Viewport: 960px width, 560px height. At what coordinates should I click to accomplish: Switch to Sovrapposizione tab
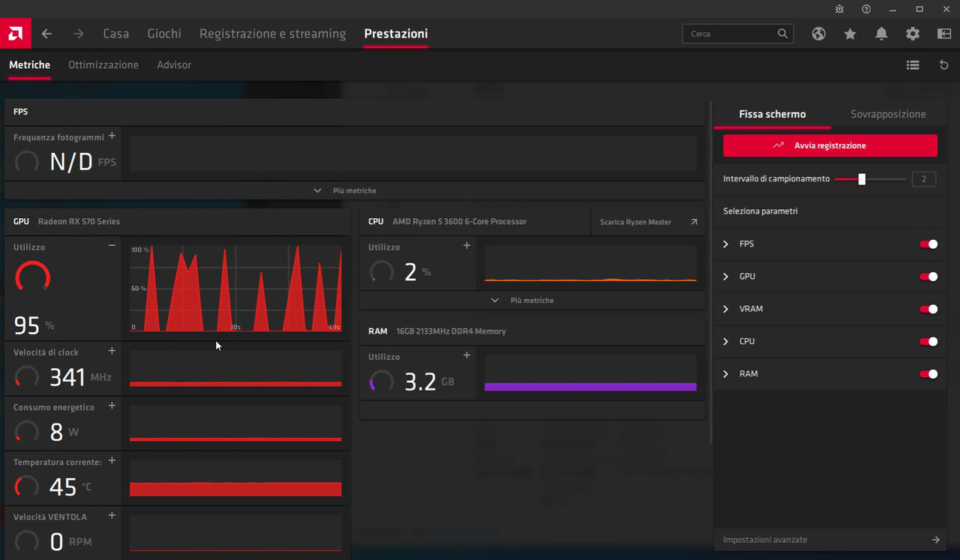pos(888,114)
